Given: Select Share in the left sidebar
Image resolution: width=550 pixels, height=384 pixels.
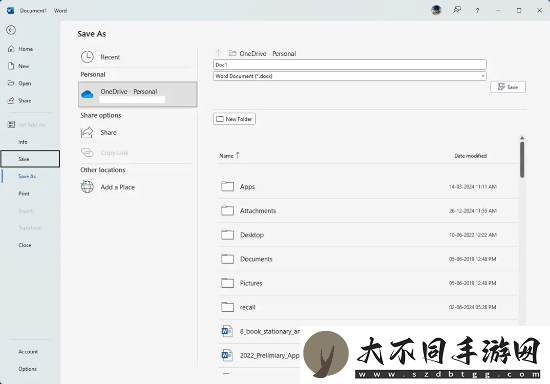Looking at the screenshot, I should [x=25, y=101].
